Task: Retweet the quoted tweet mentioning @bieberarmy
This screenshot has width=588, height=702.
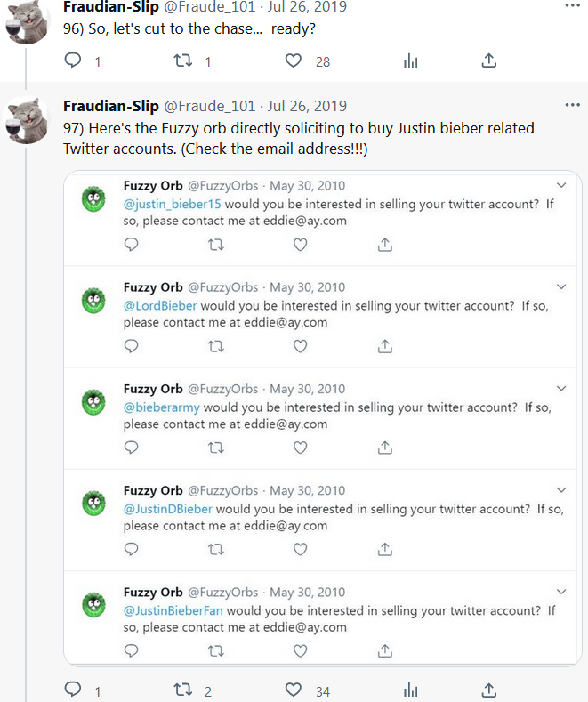Action: (x=215, y=448)
